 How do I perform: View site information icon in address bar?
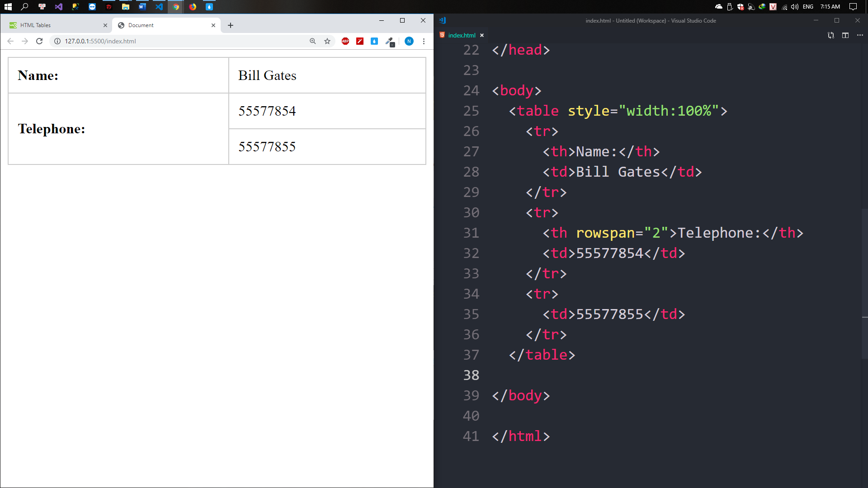click(57, 41)
